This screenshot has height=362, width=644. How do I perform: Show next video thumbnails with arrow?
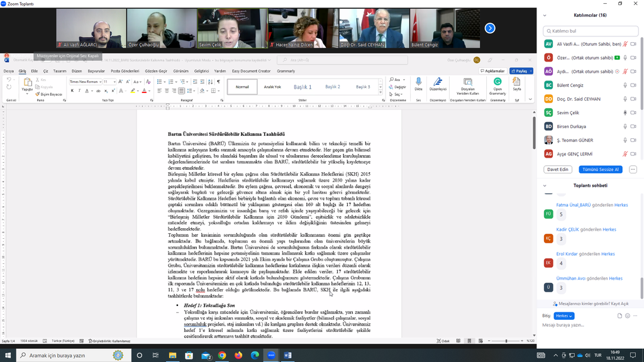click(x=490, y=28)
